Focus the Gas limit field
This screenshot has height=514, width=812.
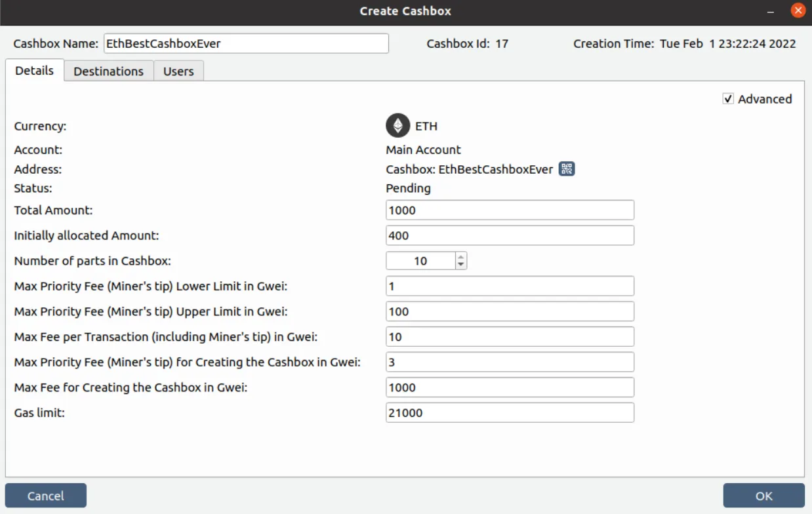point(510,413)
